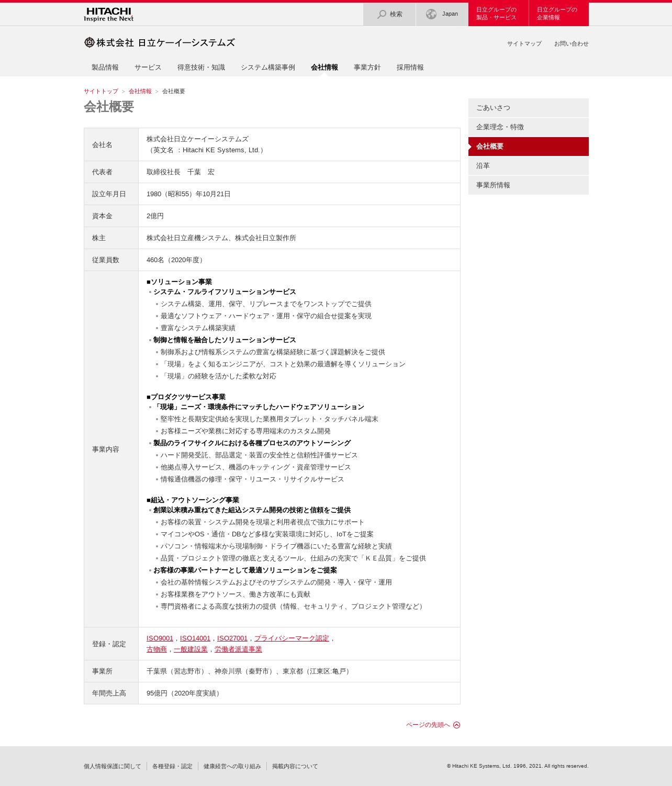Click the 千葉県（習志野市） offices cell
The width and height of the screenshot is (672, 786).
pyautogui.click(x=299, y=671)
